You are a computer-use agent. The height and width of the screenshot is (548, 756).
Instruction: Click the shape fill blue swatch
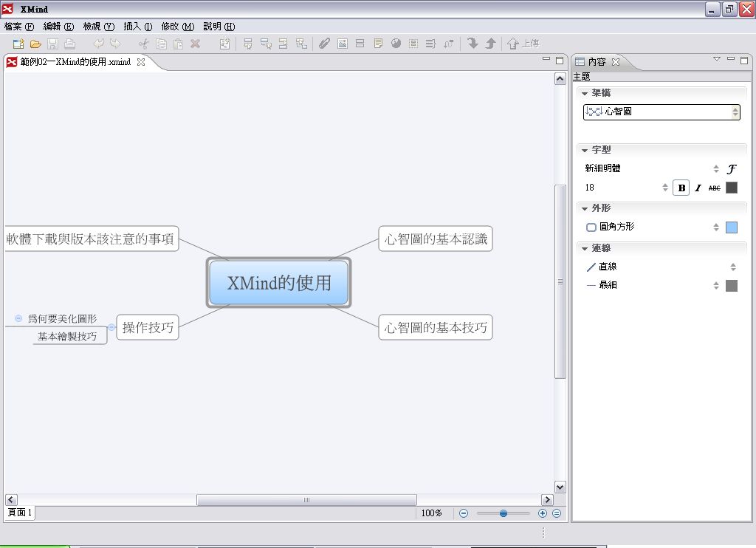point(732,227)
